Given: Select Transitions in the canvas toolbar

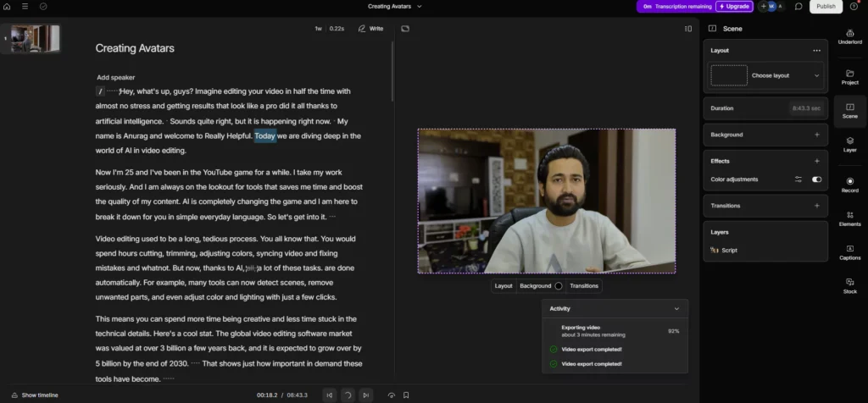Looking at the screenshot, I should 583,286.
